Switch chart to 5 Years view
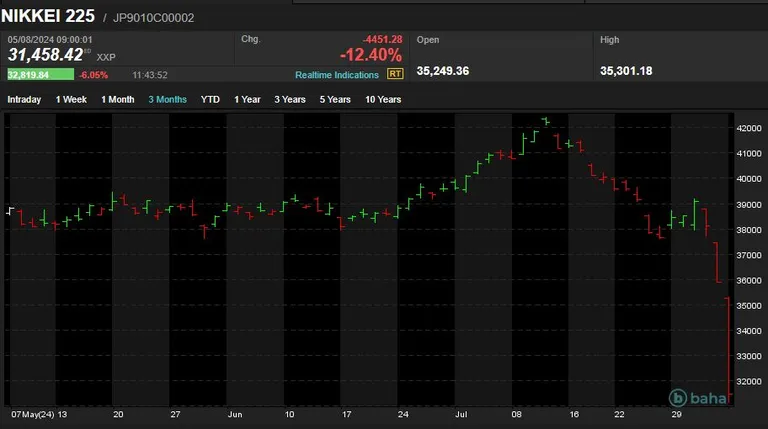Image resolution: width=768 pixels, height=429 pixels. click(335, 99)
